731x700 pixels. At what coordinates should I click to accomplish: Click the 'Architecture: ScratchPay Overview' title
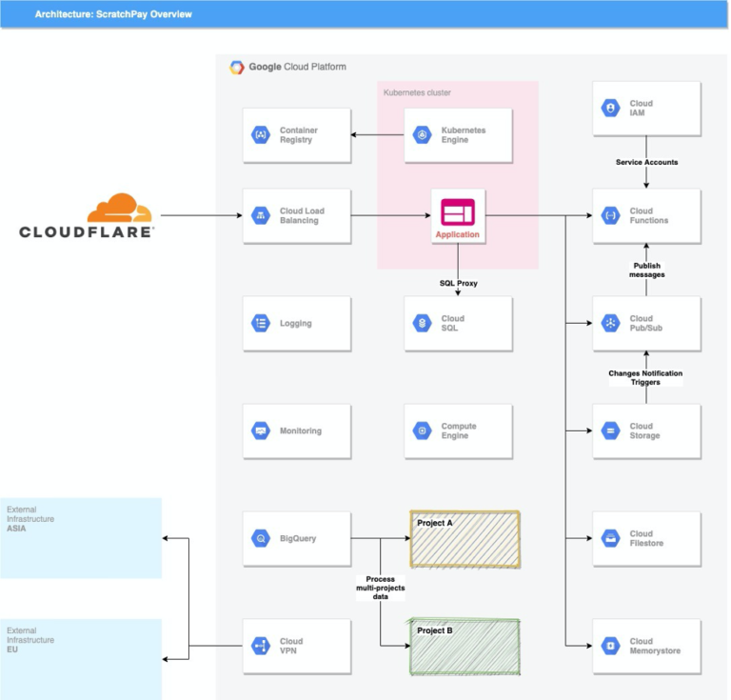pyautogui.click(x=113, y=14)
